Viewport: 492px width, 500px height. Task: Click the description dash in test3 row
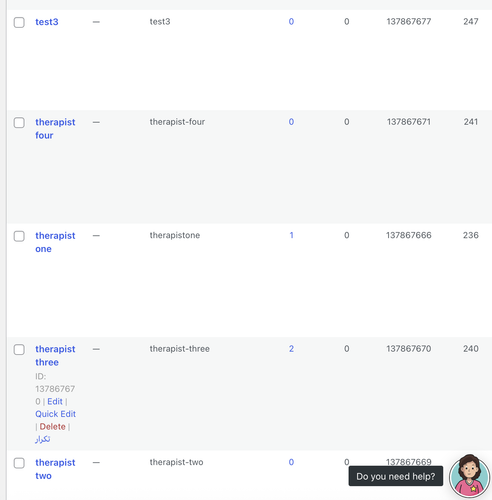(96, 22)
